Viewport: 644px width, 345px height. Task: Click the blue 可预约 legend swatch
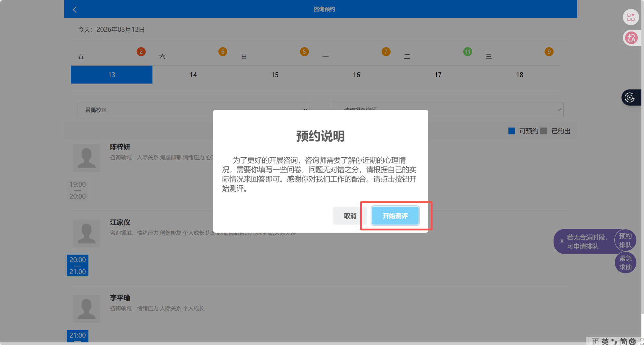(512, 131)
